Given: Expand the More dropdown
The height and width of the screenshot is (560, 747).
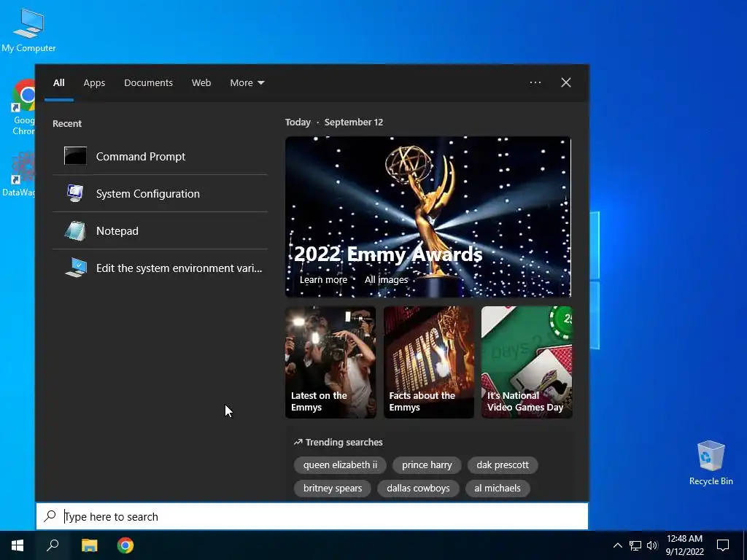Looking at the screenshot, I should pyautogui.click(x=247, y=83).
